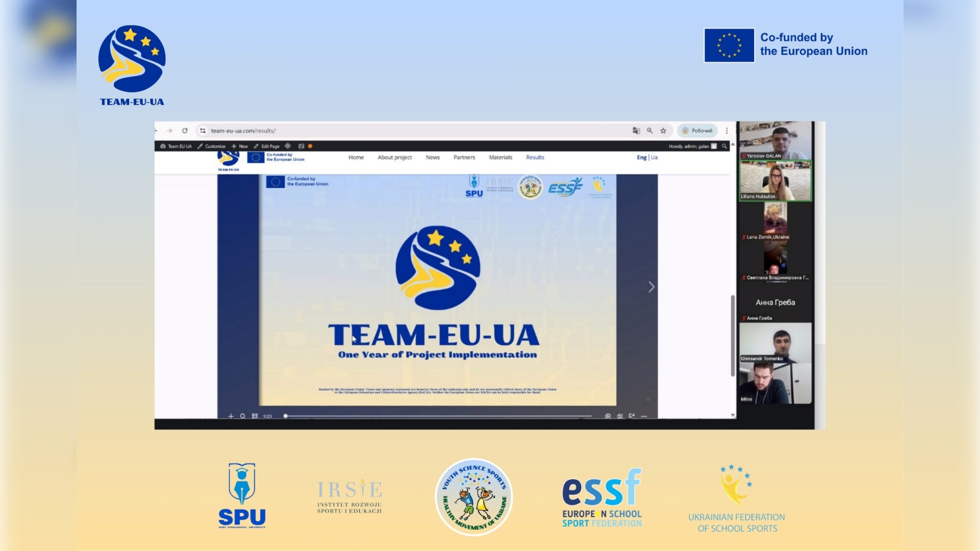Open the About project menu item
Image resolution: width=980 pixels, height=551 pixels.
pos(395,157)
